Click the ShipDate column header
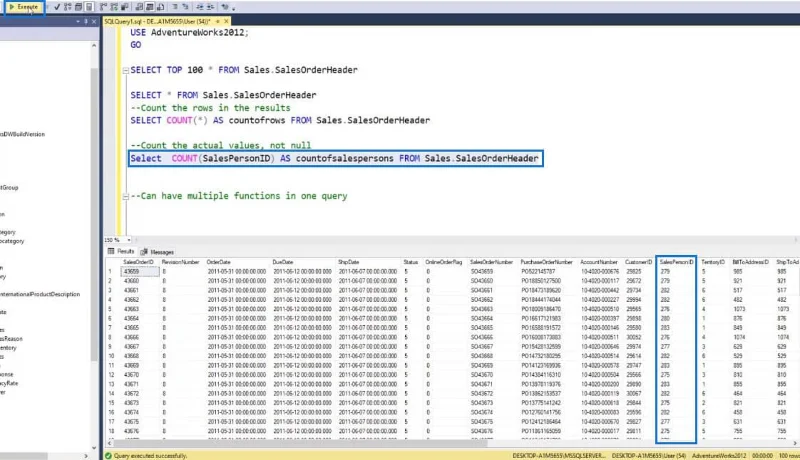The image size is (800, 460). [x=348, y=262]
